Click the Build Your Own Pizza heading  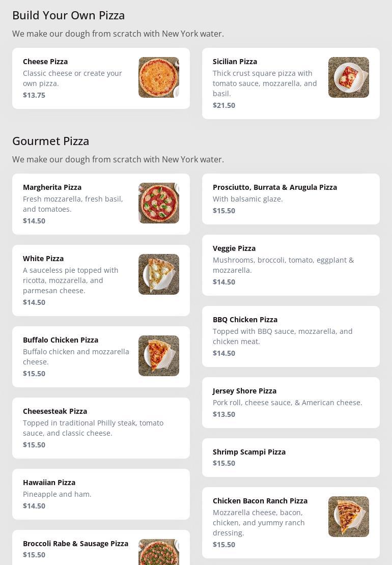coord(69,15)
